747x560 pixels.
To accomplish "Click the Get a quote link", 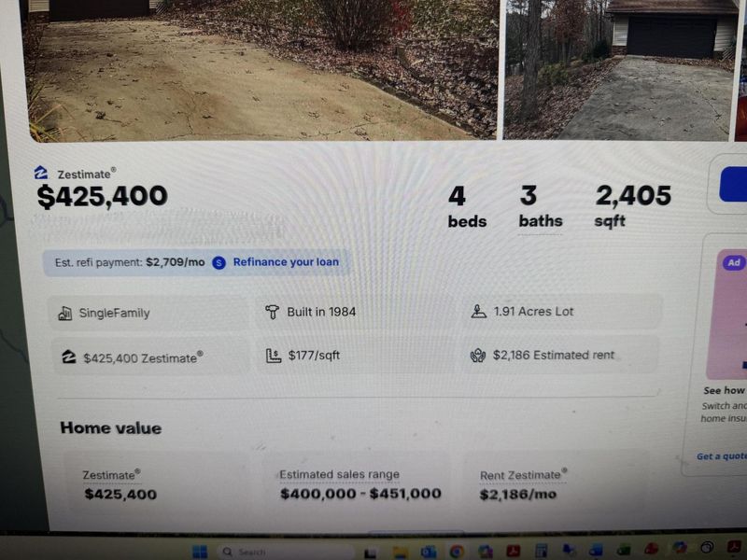I will [722, 456].
